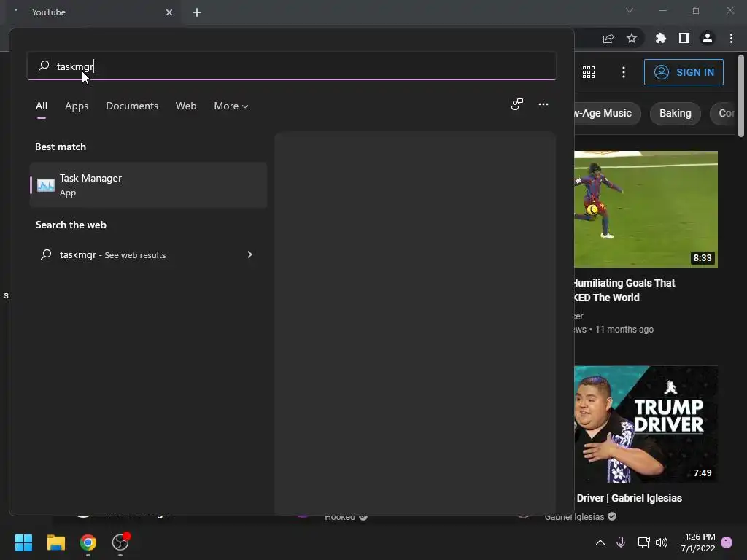
Task: Open Humiliating Goals video title link
Action: pyautogui.click(x=624, y=290)
